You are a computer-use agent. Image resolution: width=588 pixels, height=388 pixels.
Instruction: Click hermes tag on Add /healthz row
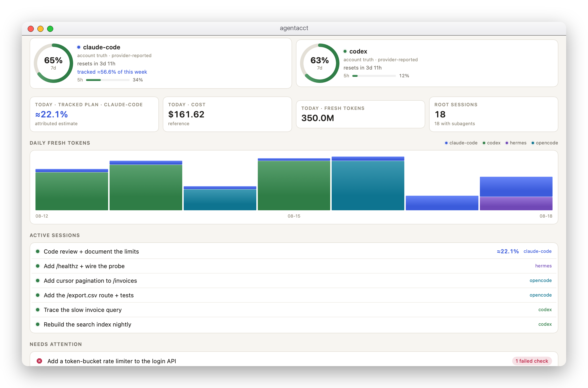click(x=543, y=266)
